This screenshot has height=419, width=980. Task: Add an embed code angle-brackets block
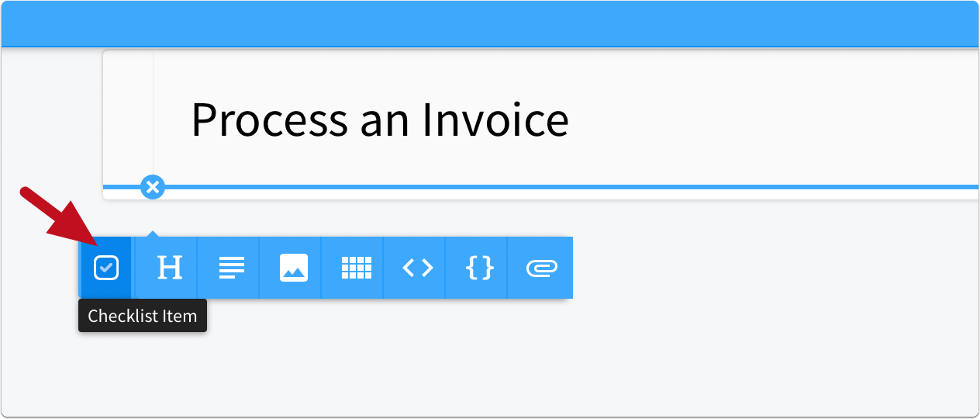point(417,268)
